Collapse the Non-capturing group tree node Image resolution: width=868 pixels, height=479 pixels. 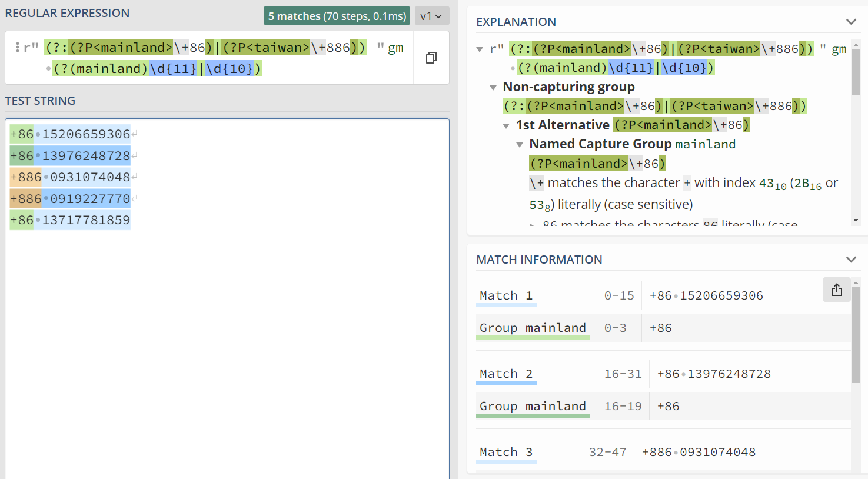(493, 88)
